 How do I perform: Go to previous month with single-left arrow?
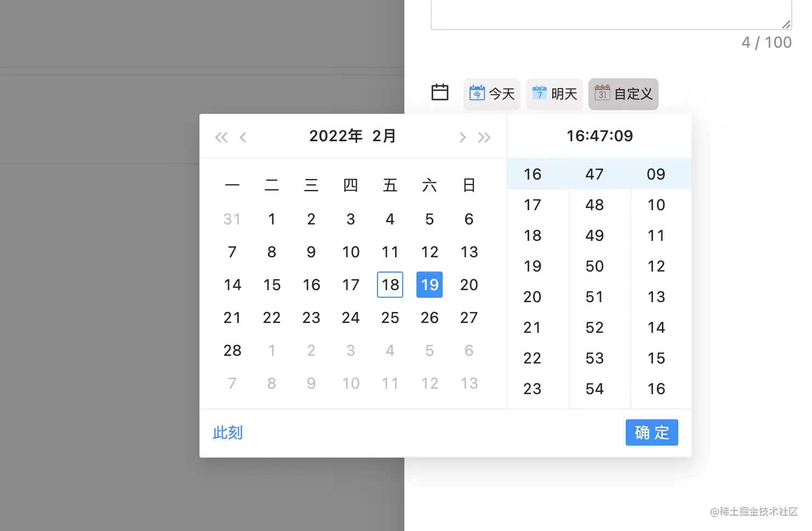coord(243,137)
